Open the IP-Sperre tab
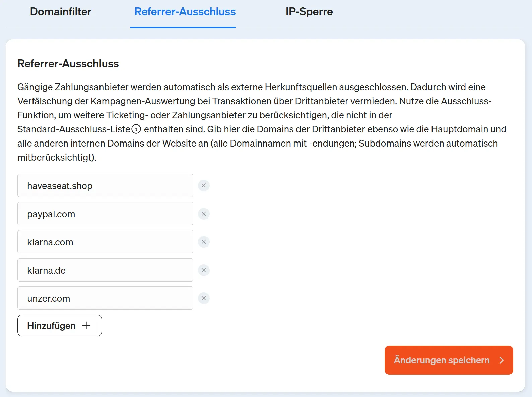 tap(309, 12)
